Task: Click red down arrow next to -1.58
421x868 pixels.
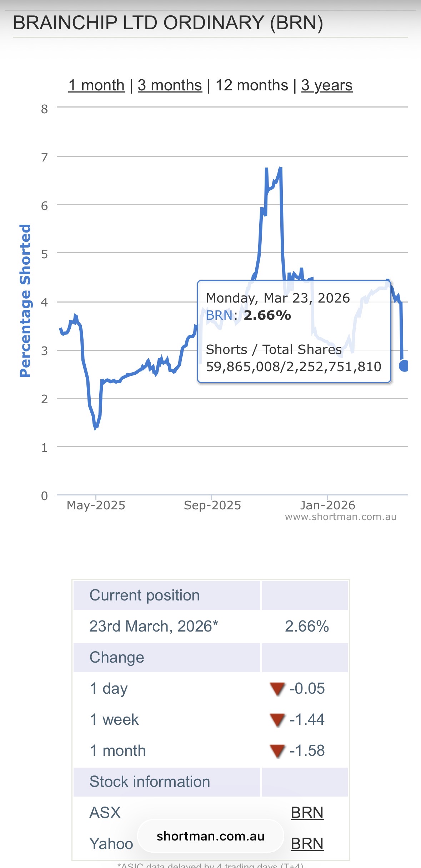Action: click(277, 751)
